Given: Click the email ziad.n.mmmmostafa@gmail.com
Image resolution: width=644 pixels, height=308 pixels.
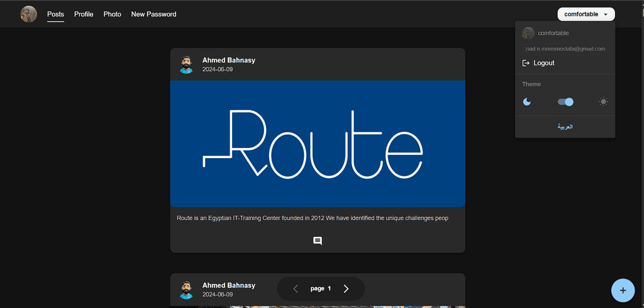Looking at the screenshot, I should point(565,49).
